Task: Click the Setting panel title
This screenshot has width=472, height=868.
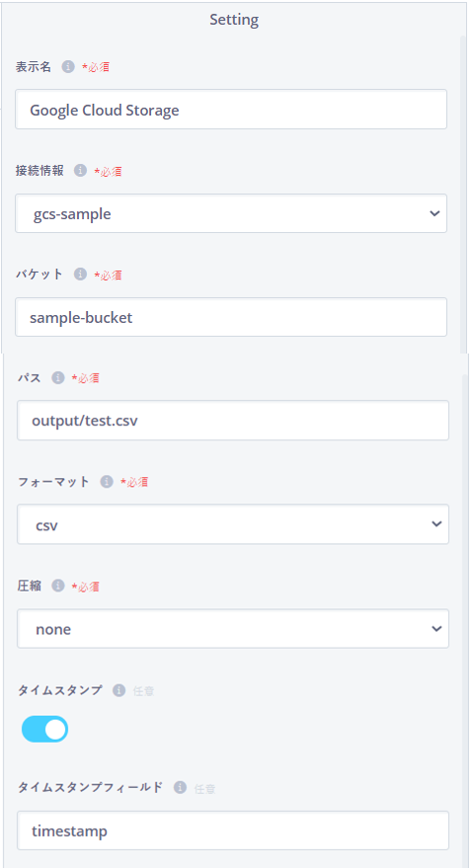Action: point(234,20)
